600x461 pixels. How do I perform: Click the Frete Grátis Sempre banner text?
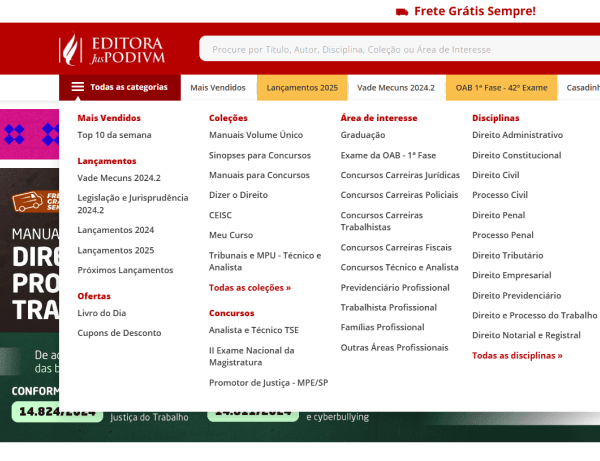pyautogui.click(x=475, y=11)
